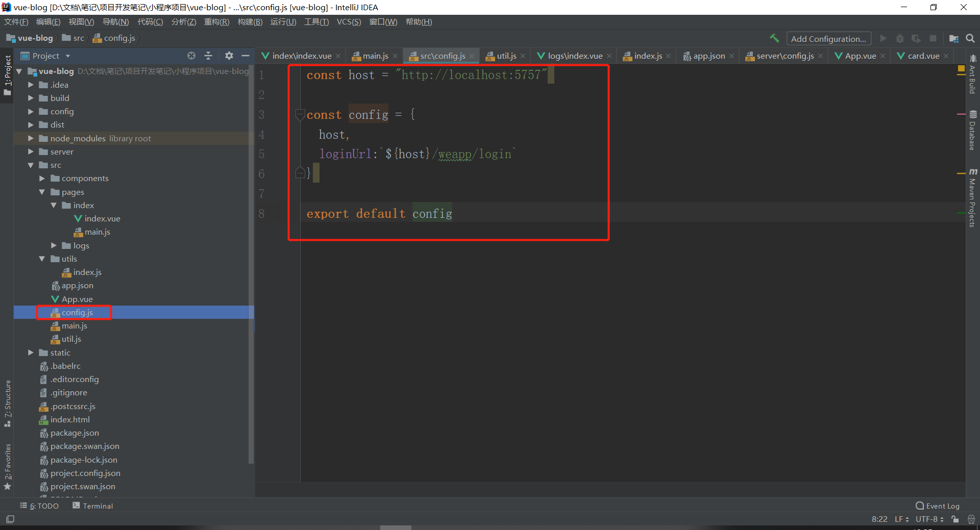980x530 pixels.
Task: Click the Search Everywhere magnifier icon
Action: pyautogui.click(x=970, y=38)
